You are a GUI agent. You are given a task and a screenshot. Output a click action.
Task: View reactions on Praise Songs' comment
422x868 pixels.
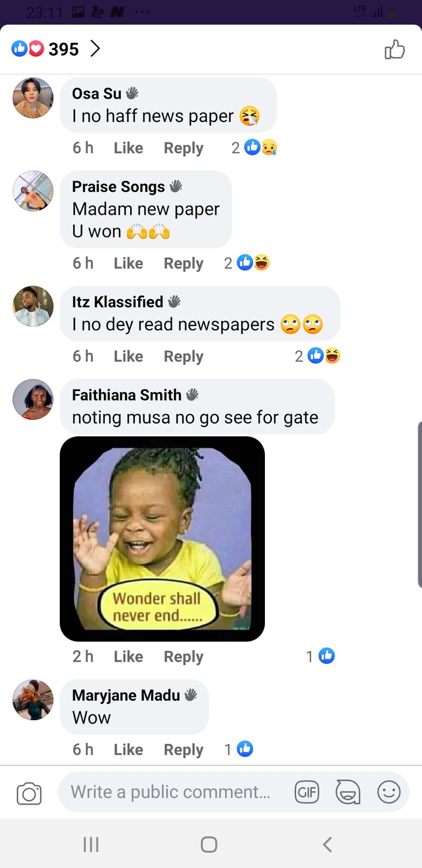[247, 263]
